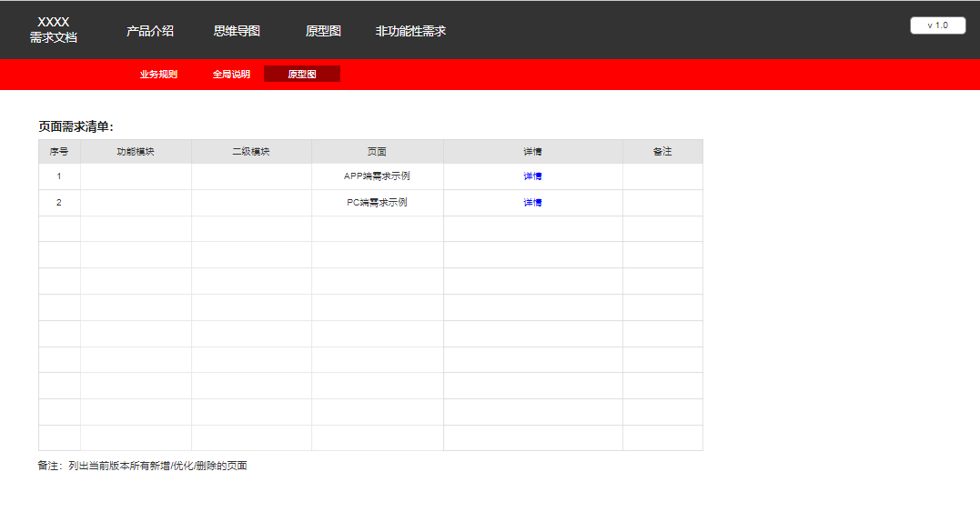
Task: Open 详情 link for PC端需求示例
Action: coord(532,202)
